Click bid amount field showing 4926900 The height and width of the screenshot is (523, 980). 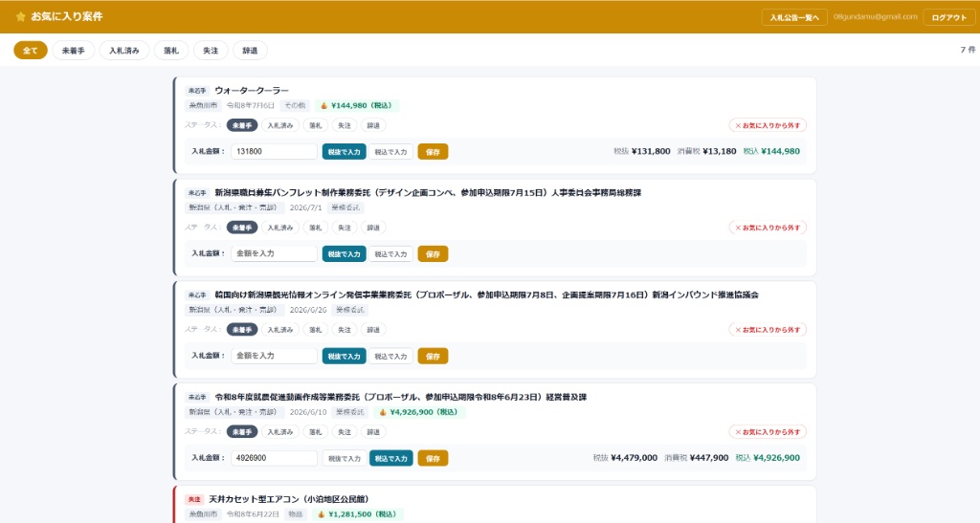[x=274, y=459]
